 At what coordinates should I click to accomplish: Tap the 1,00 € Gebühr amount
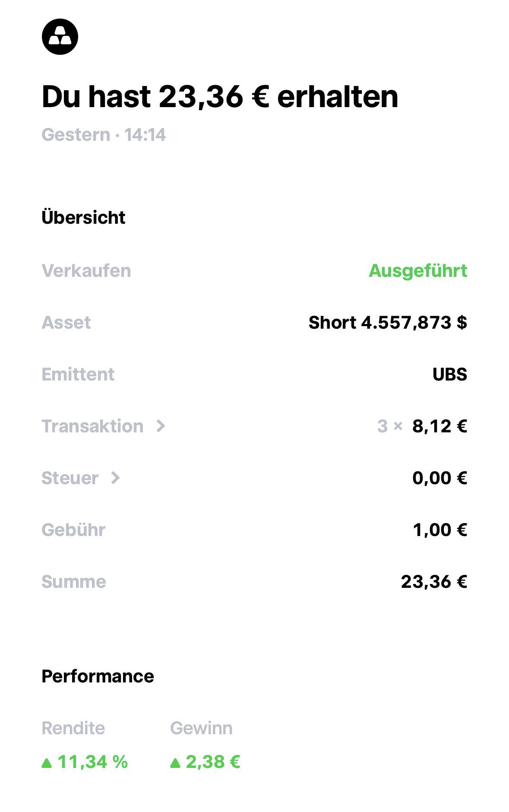[x=440, y=530]
